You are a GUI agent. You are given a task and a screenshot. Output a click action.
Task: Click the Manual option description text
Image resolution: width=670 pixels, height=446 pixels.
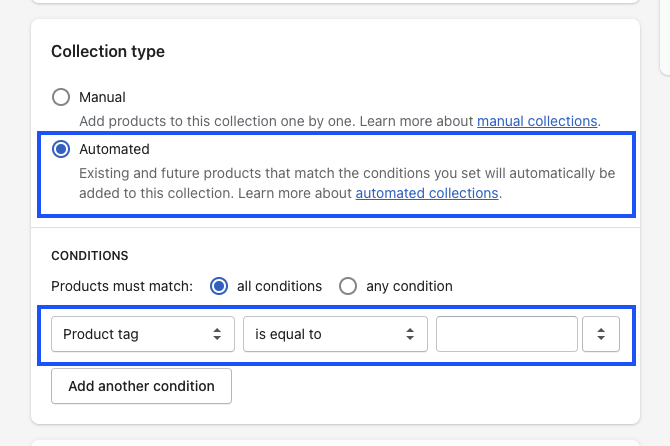click(340, 121)
